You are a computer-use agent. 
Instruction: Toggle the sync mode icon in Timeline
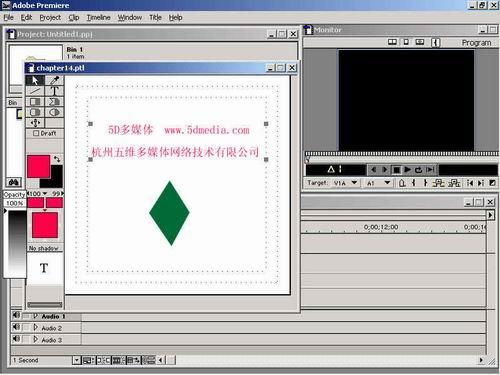pos(149,360)
